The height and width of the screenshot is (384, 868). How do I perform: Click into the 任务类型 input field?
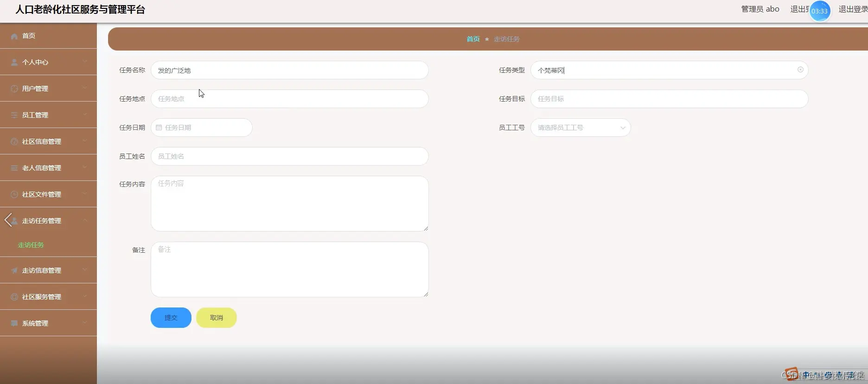[669, 70]
